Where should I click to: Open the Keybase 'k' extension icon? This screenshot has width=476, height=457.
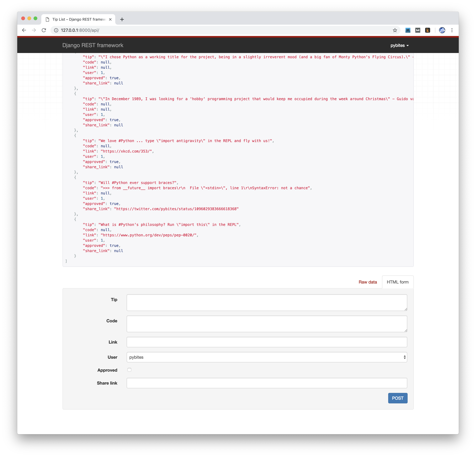click(x=428, y=30)
